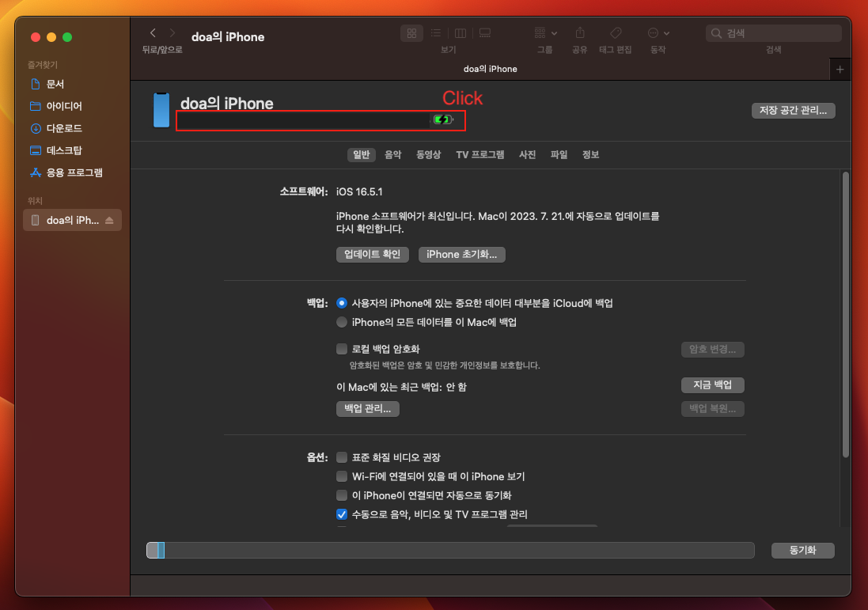Open the 그룹 grouping dropdown
This screenshot has width=868, height=610.
[x=545, y=33]
